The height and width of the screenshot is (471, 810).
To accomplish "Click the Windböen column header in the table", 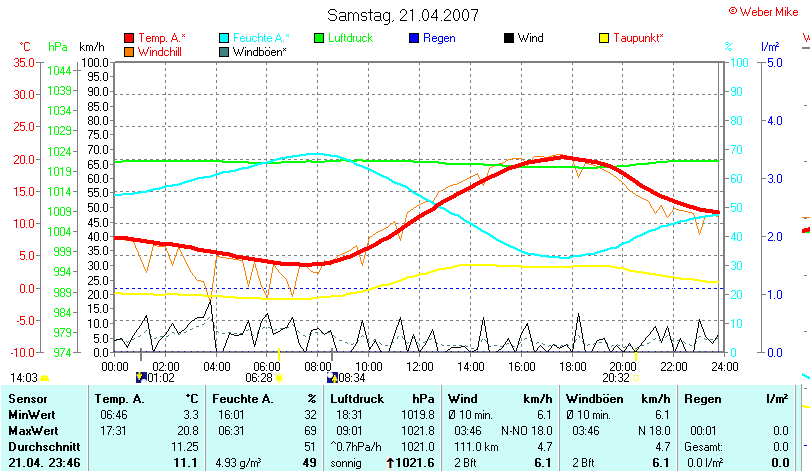I will 595,399.
